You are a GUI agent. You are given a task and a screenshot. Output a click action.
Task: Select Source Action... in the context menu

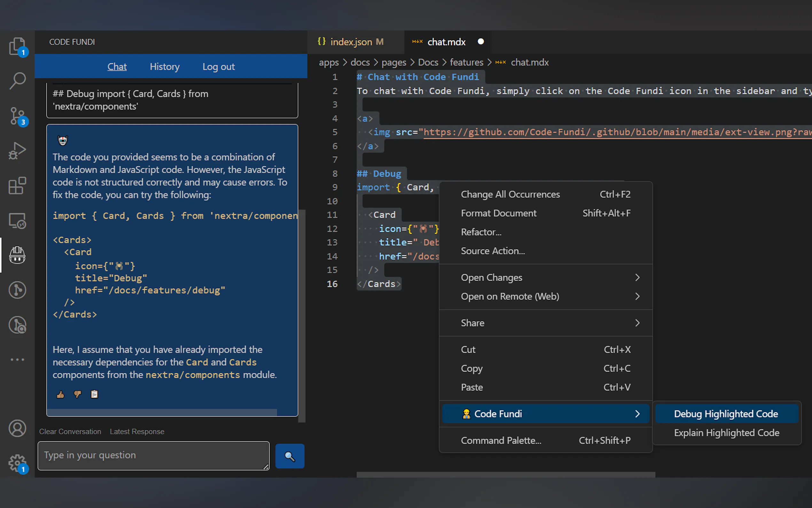point(545,250)
